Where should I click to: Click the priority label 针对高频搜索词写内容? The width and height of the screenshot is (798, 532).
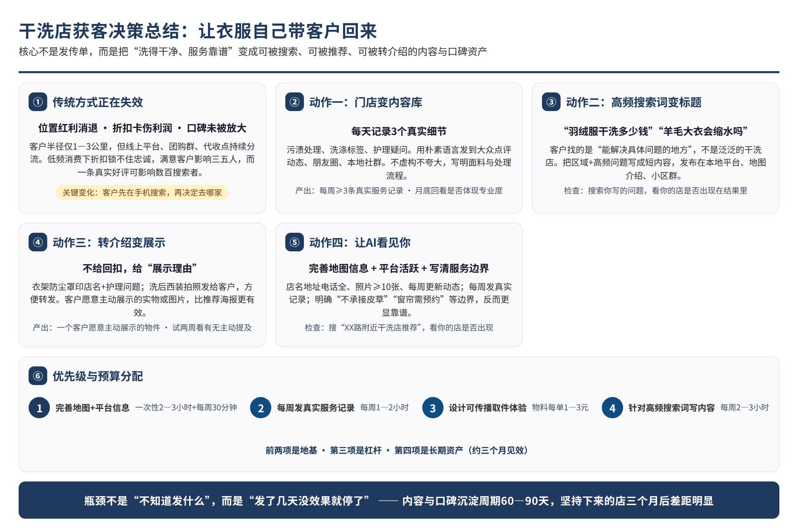pos(671,408)
